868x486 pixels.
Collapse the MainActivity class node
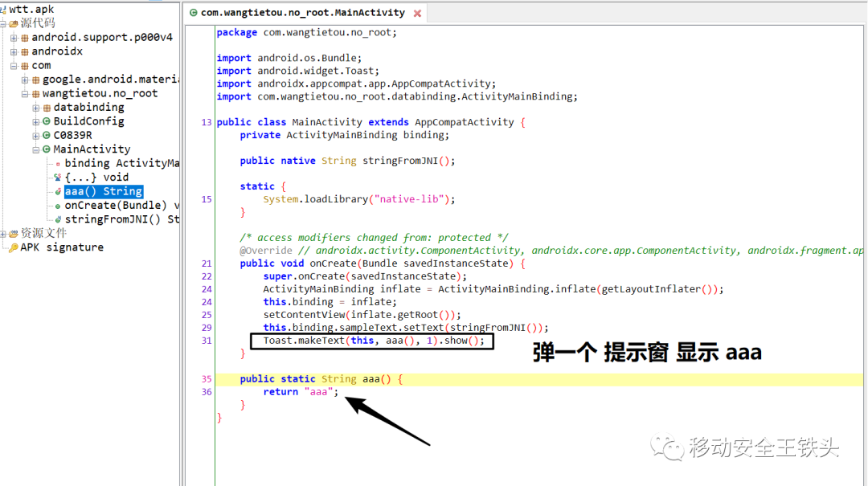[36, 149]
